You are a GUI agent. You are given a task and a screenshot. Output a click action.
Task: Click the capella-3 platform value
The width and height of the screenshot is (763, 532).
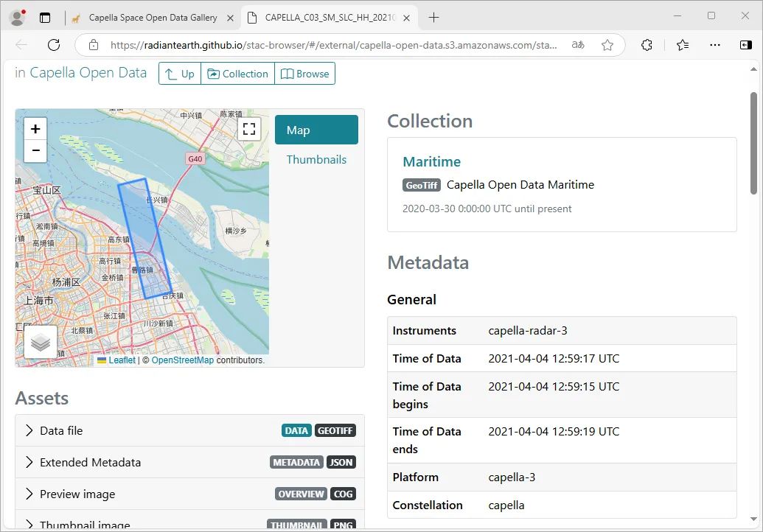coord(512,477)
